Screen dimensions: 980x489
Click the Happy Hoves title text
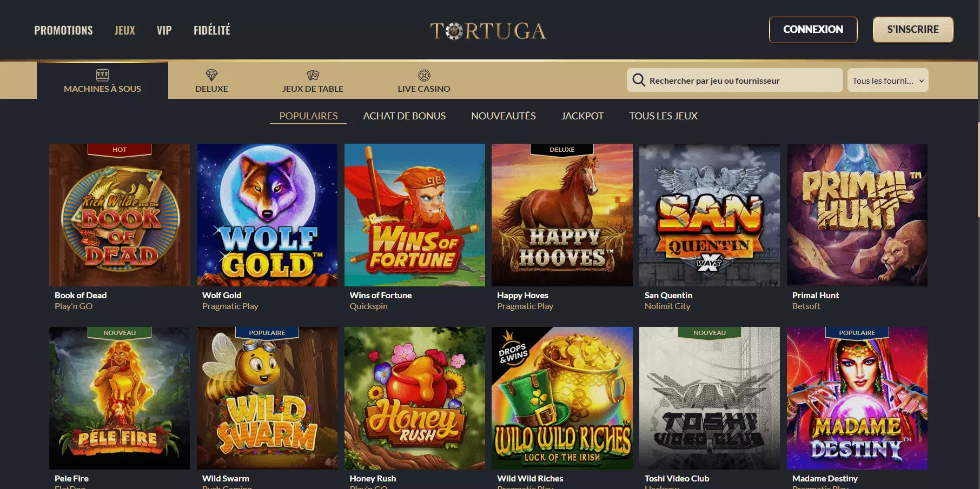[523, 295]
